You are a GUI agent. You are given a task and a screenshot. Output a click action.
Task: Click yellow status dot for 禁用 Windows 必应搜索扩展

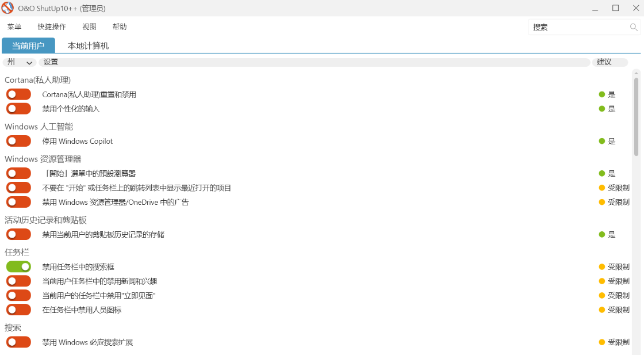coord(602,342)
